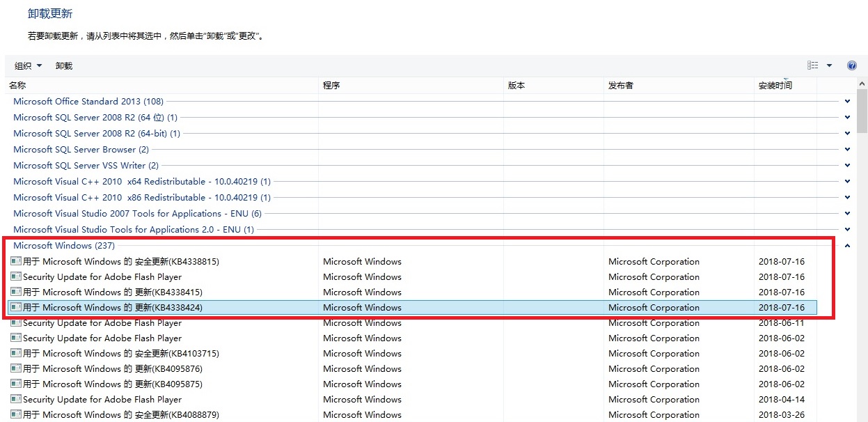Image resolution: width=868 pixels, height=422 pixels.
Task: Open the 组织 dropdown menu
Action: click(29, 66)
